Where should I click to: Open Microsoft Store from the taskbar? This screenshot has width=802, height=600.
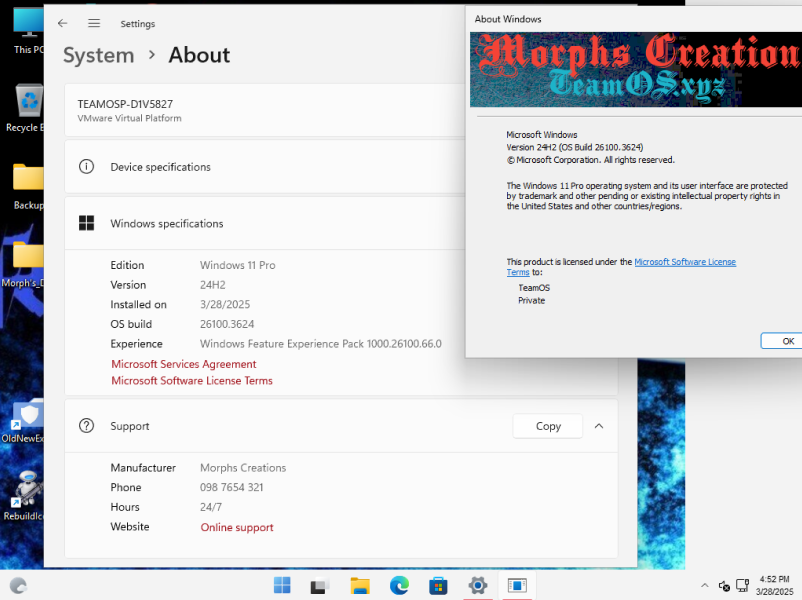(438, 585)
